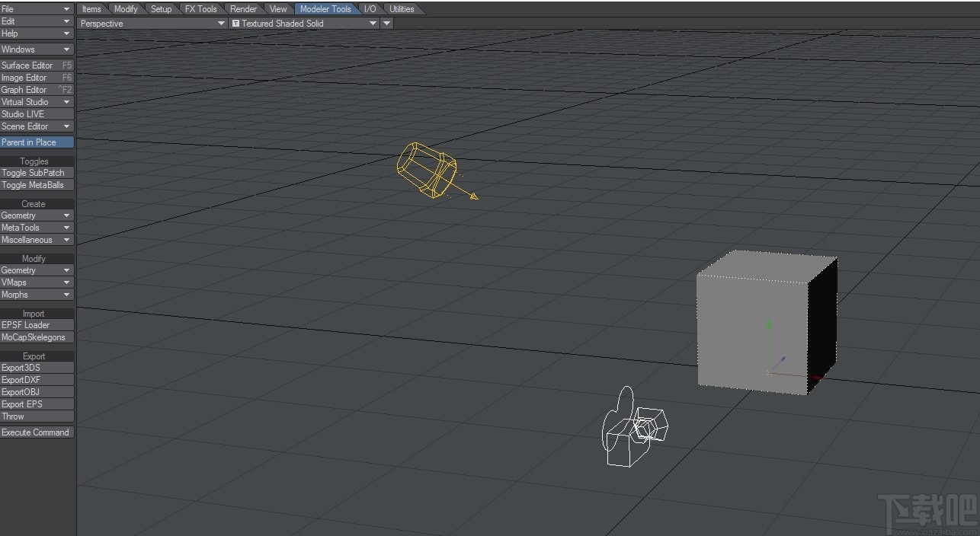Disable Parent in Place
This screenshot has width=980, height=536.
tap(37, 142)
